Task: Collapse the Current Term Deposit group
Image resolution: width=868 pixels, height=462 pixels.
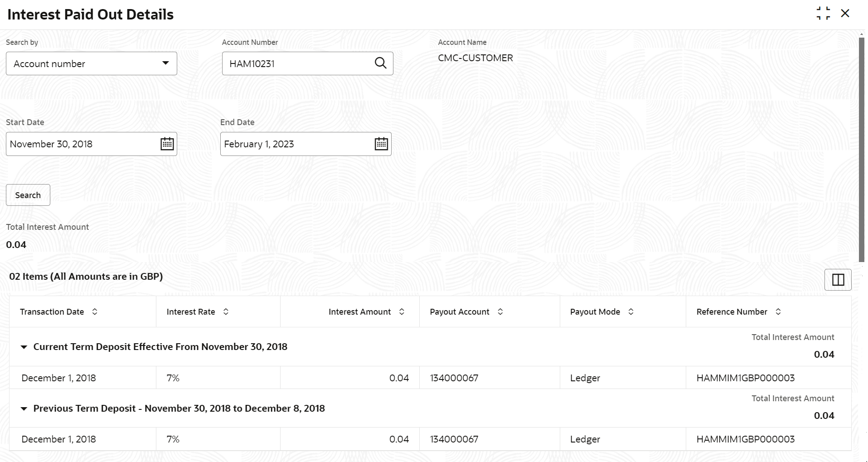Action: point(24,347)
